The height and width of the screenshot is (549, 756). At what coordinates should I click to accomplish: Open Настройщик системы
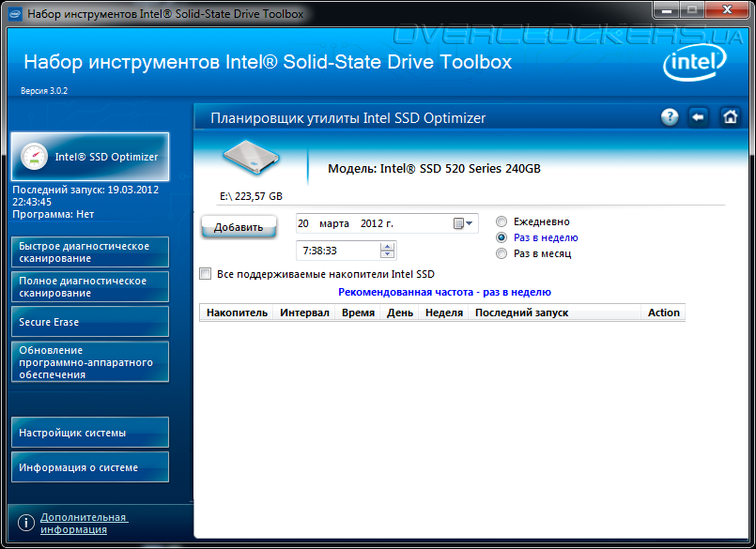90,433
